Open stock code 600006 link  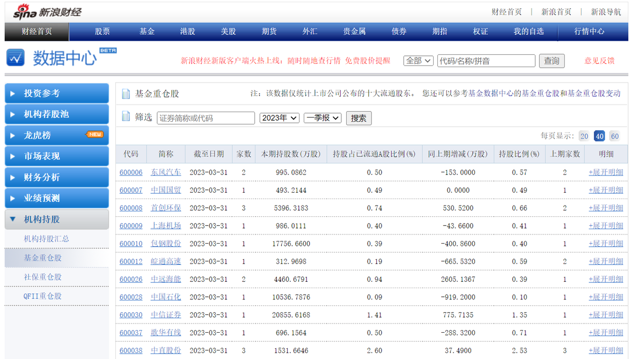(x=131, y=172)
